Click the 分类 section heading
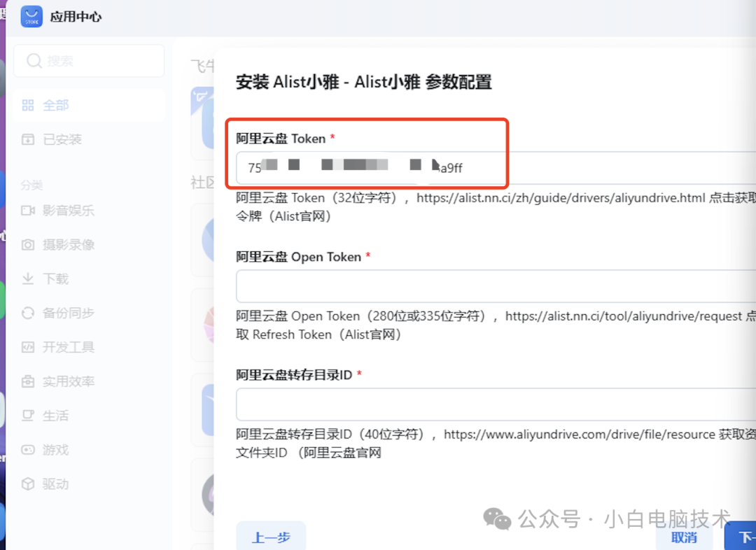Image resolution: width=756 pixels, height=550 pixels. tap(31, 185)
